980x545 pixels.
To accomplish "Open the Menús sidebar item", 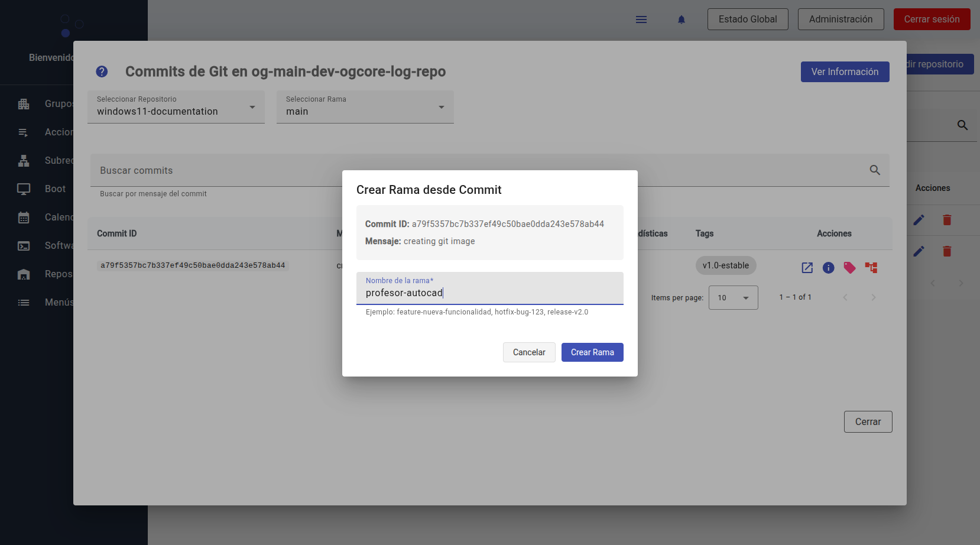I will (59, 303).
